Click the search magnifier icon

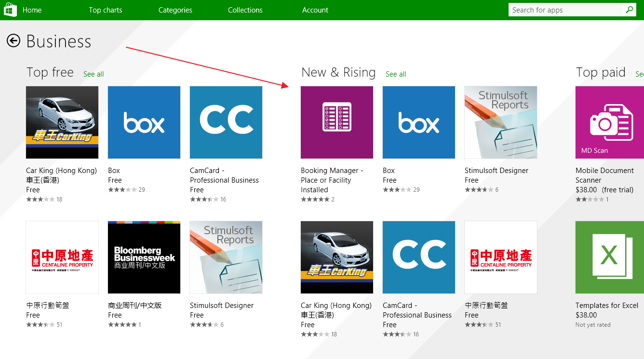pos(629,10)
